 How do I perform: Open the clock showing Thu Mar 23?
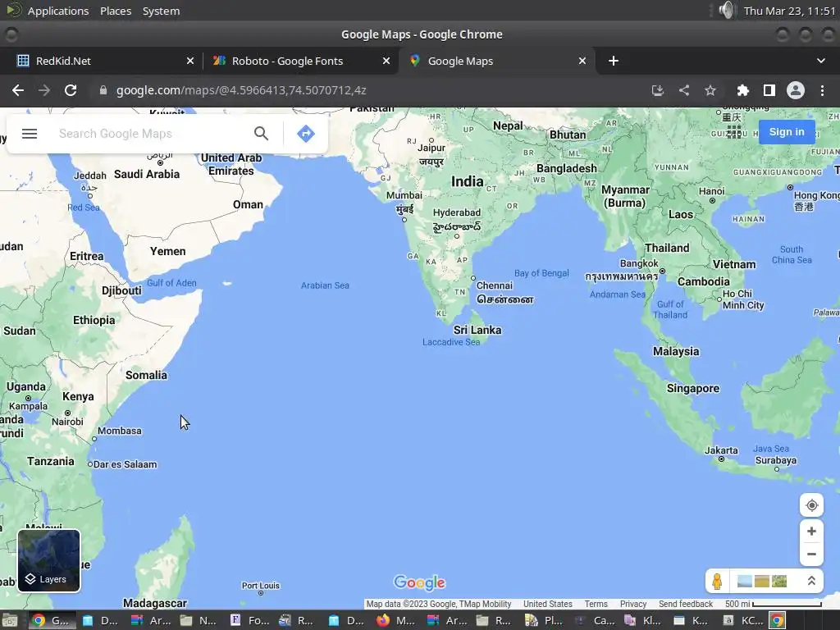tap(790, 11)
